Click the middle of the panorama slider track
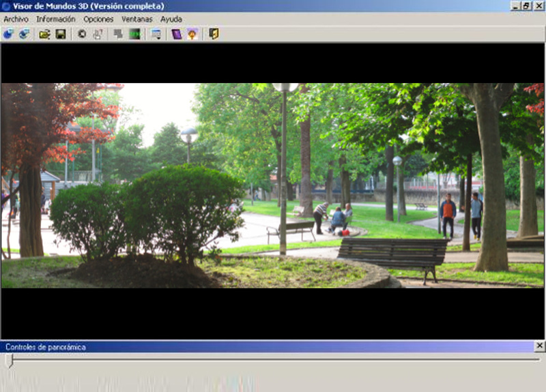The image size is (546, 392). 274,359
